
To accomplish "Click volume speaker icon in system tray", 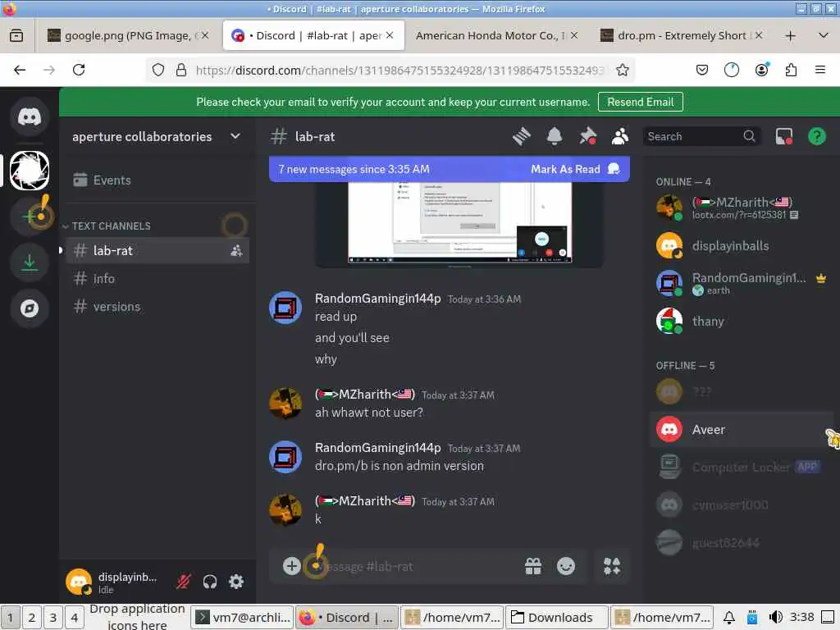I will (x=776, y=618).
